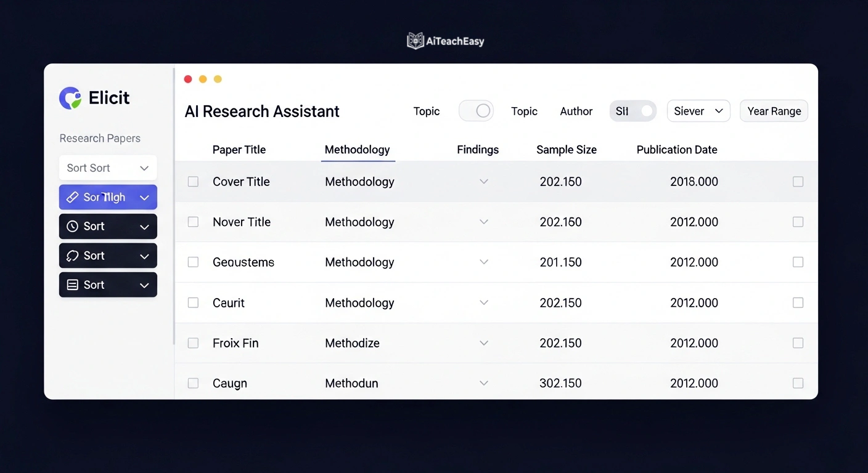Viewport: 868px width, 473px height.
Task: Click the Elicit logo icon
Action: (x=70, y=97)
